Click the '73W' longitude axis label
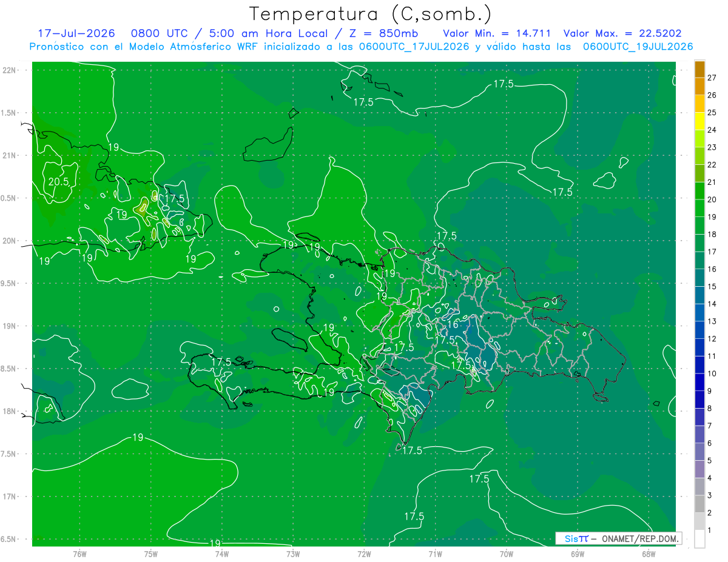The image size is (728, 562). (293, 553)
